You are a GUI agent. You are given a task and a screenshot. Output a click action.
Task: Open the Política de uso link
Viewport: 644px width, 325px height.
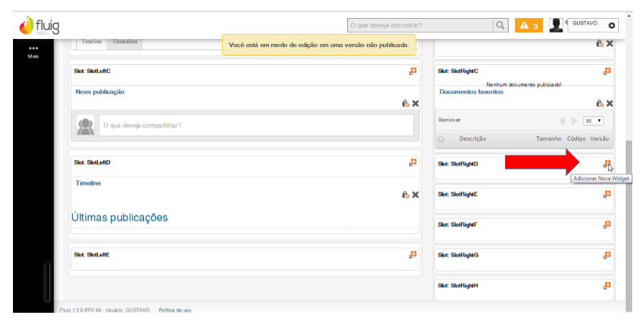tap(175, 311)
